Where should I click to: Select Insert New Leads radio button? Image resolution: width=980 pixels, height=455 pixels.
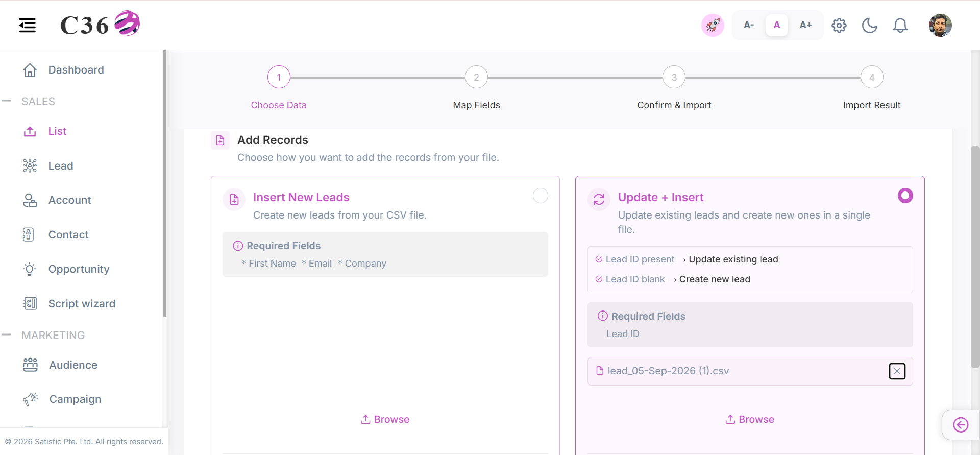541,196
